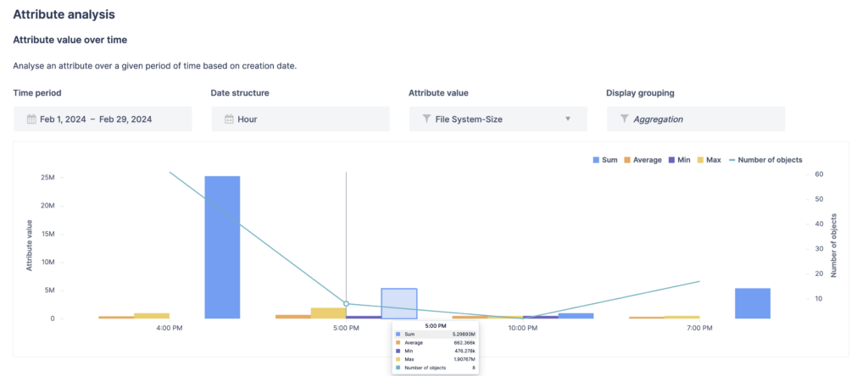Toggle Number of objects line in legend
868x376 pixels.
click(765, 159)
